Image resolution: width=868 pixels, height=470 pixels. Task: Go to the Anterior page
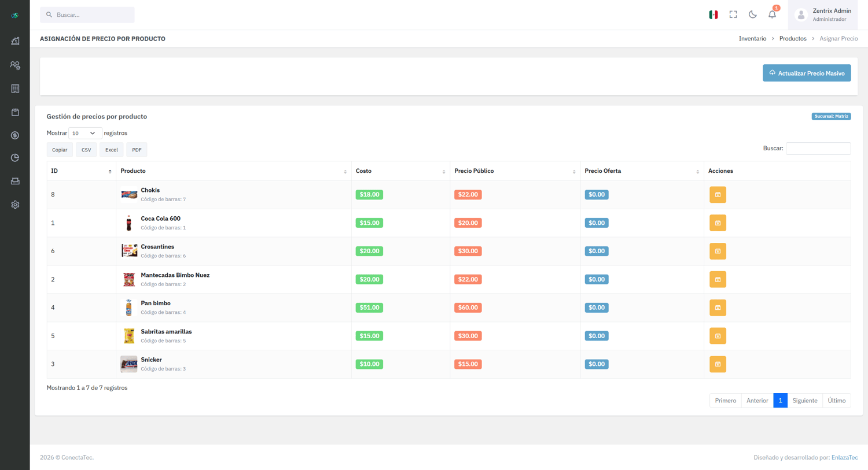click(x=757, y=401)
